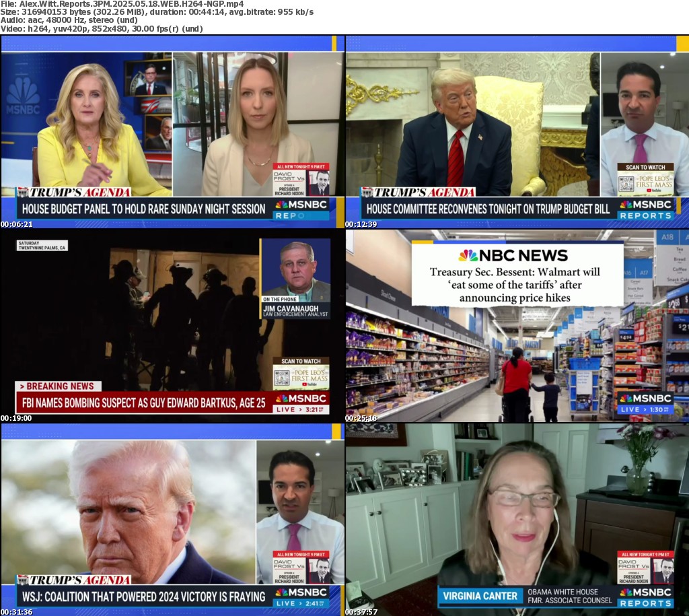Click the Pope Leo's First Mass QR code in the Oval Office frame
The image size is (689, 616).
click(x=626, y=184)
